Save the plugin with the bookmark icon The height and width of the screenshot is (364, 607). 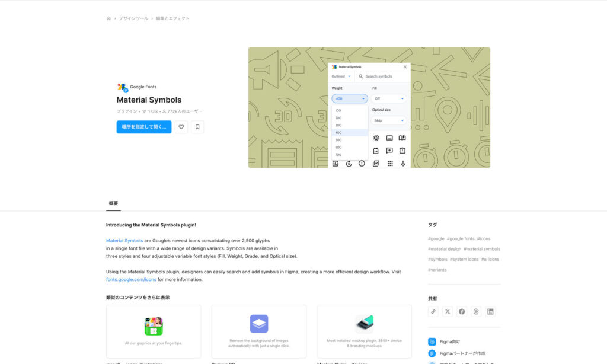197,127
